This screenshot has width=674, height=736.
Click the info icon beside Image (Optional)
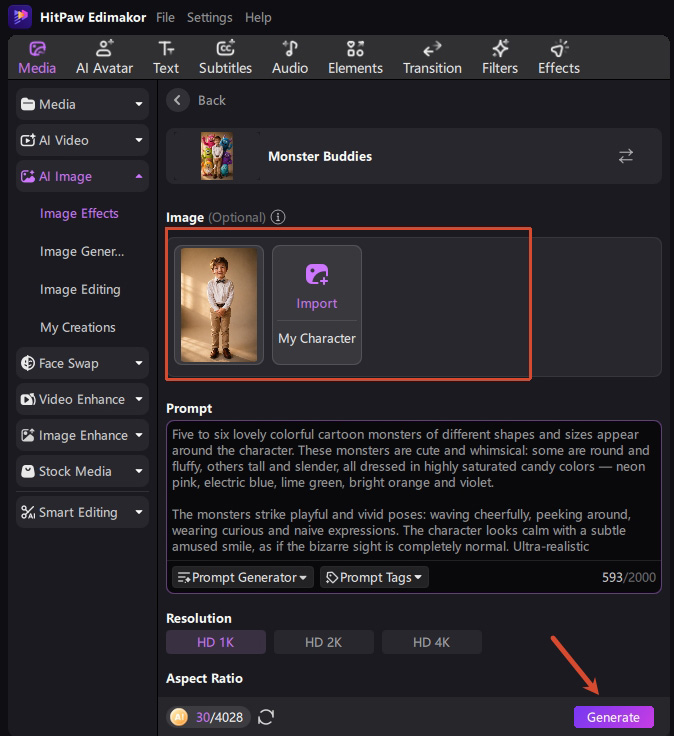pyautogui.click(x=278, y=217)
